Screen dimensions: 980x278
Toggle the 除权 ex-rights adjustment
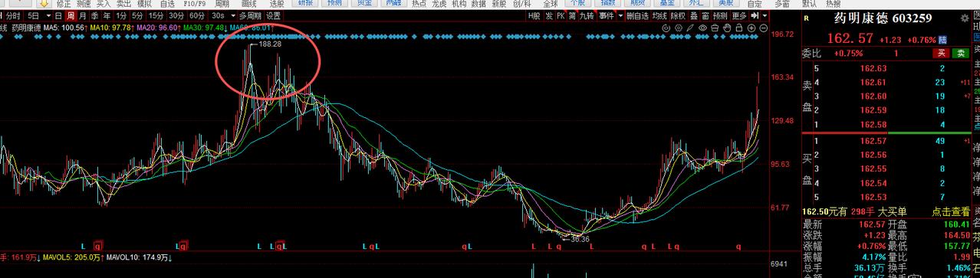(678, 15)
